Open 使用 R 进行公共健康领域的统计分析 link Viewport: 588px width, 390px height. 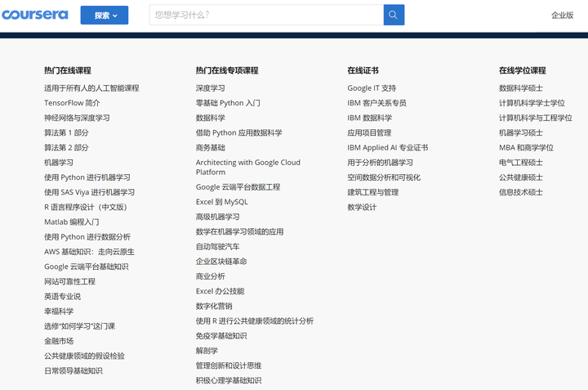(255, 321)
